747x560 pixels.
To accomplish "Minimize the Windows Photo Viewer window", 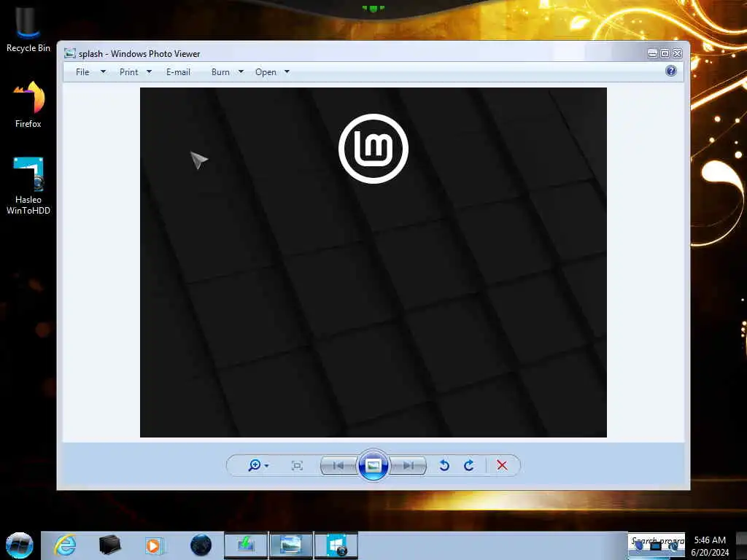I will coord(653,54).
